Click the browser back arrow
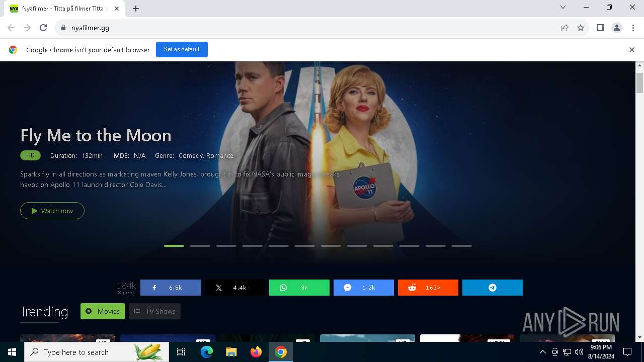 11,28
